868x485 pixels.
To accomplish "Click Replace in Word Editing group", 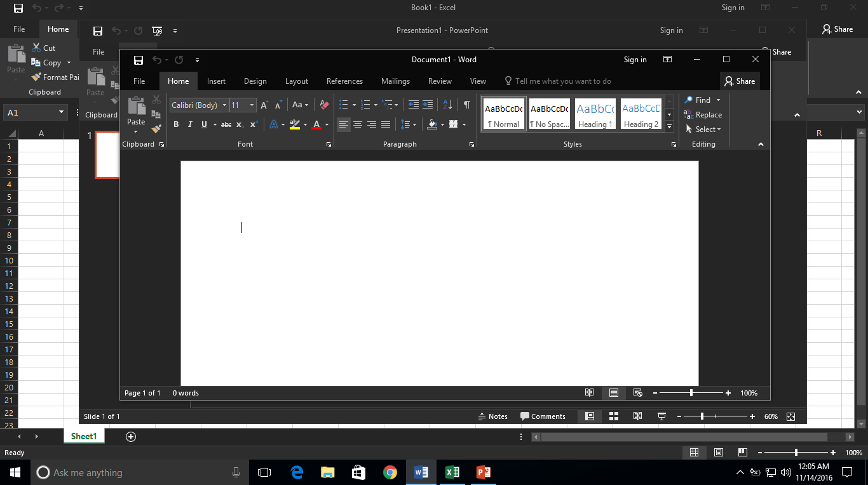I will (703, 115).
